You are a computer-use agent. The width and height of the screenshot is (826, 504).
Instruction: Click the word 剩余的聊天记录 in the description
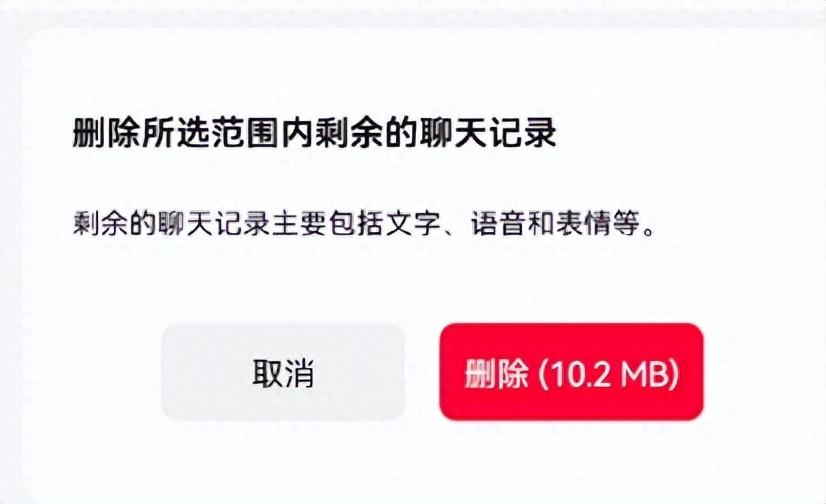point(172,223)
